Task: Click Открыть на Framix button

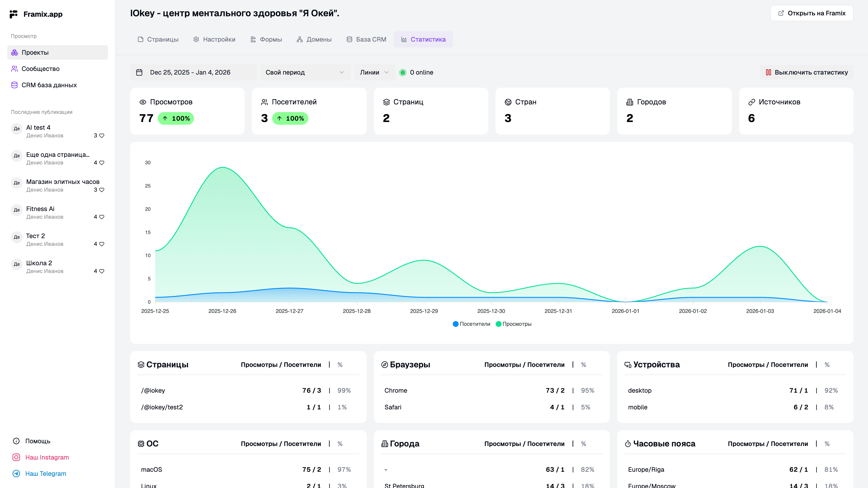Action: click(x=812, y=13)
